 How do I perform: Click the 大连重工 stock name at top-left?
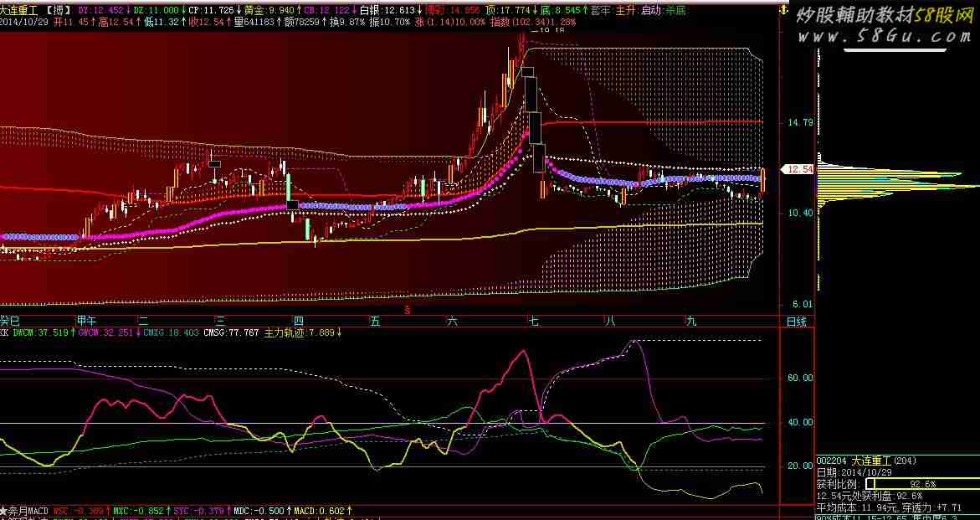click(x=20, y=11)
